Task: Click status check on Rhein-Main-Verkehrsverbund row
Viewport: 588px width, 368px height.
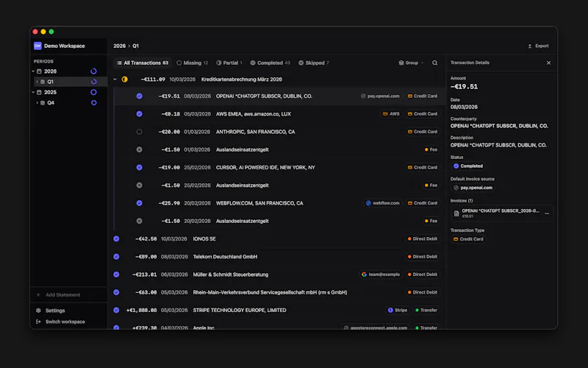Action: [x=116, y=292]
